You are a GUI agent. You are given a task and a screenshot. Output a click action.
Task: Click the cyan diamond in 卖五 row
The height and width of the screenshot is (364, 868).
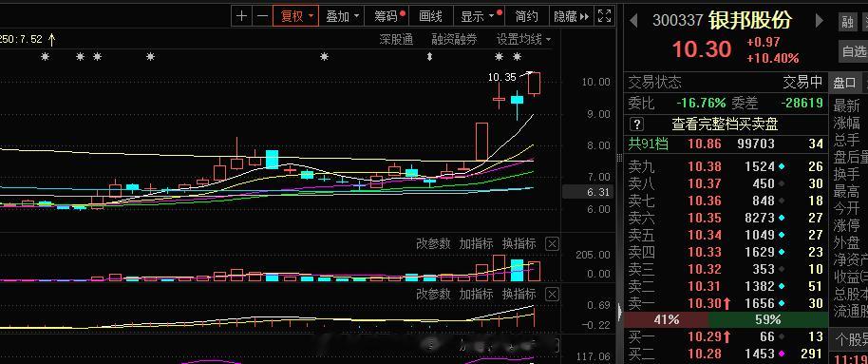click(782, 235)
